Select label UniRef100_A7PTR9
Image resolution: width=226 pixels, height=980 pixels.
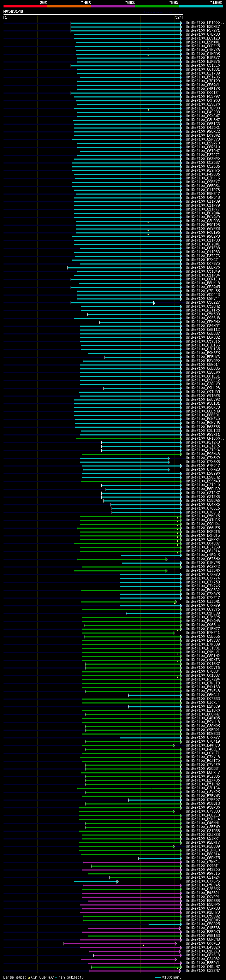point(202,81)
